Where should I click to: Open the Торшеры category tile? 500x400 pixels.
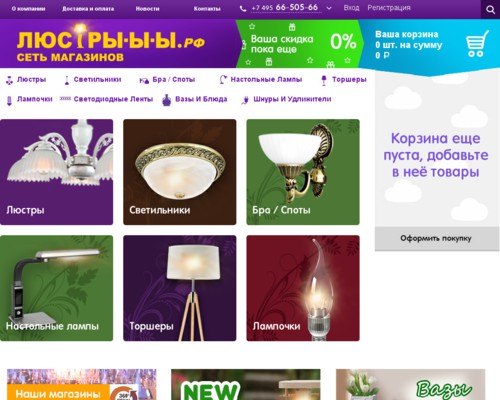[x=180, y=288]
